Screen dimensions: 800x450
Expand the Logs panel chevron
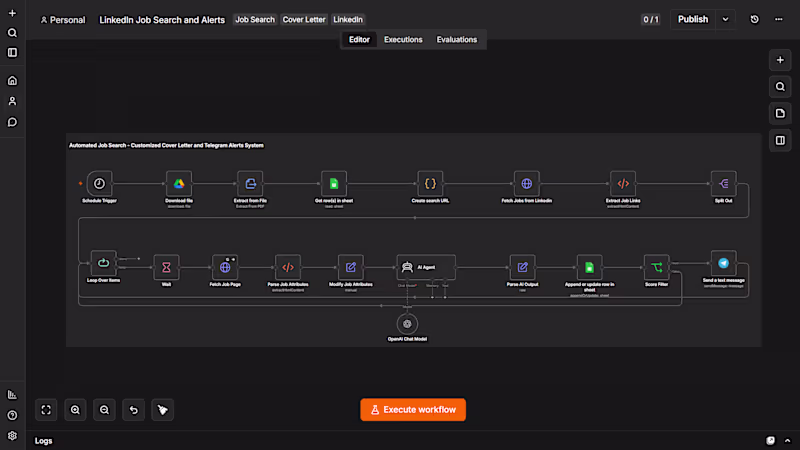coord(787,440)
